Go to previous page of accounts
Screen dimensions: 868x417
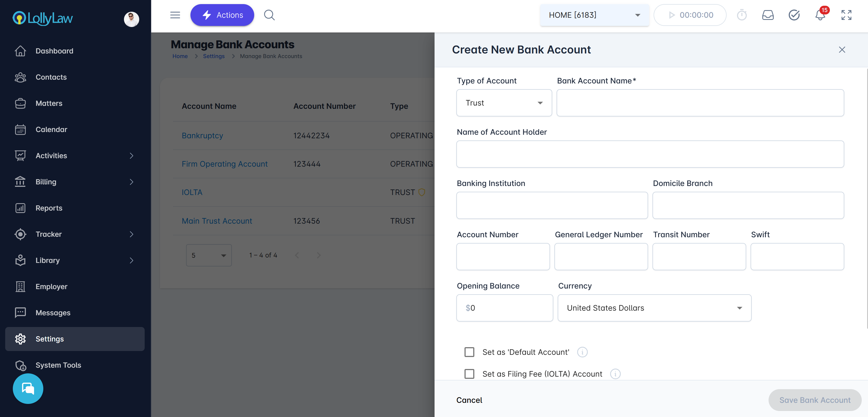tap(297, 255)
